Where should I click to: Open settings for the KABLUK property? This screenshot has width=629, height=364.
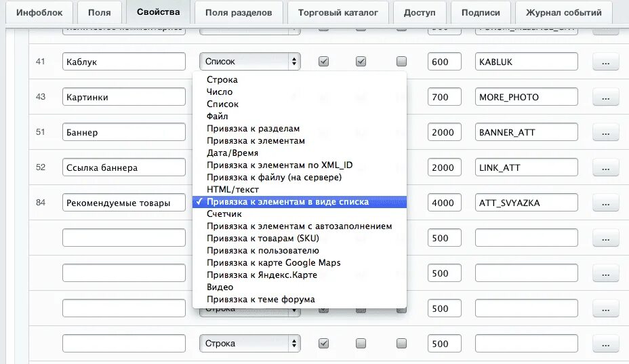pos(605,62)
